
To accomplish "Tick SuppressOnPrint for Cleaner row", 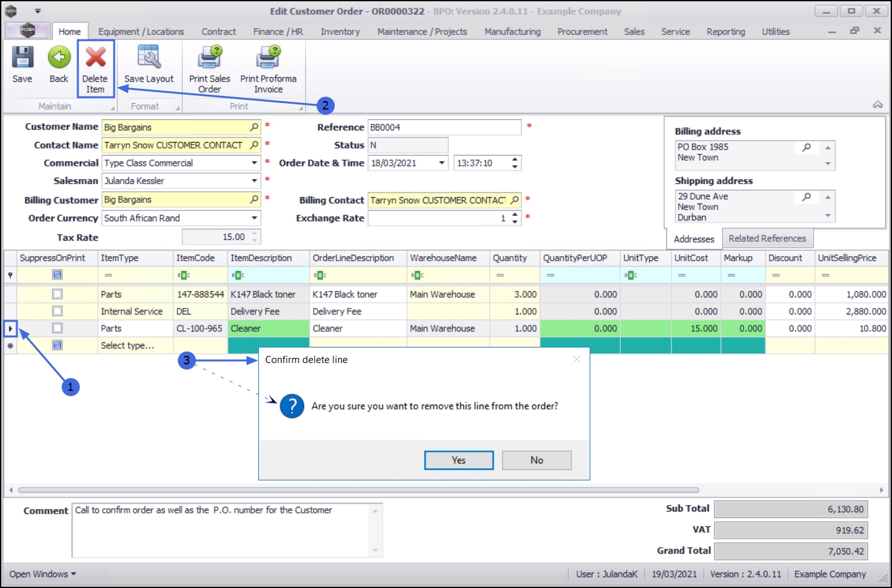I will click(x=57, y=328).
